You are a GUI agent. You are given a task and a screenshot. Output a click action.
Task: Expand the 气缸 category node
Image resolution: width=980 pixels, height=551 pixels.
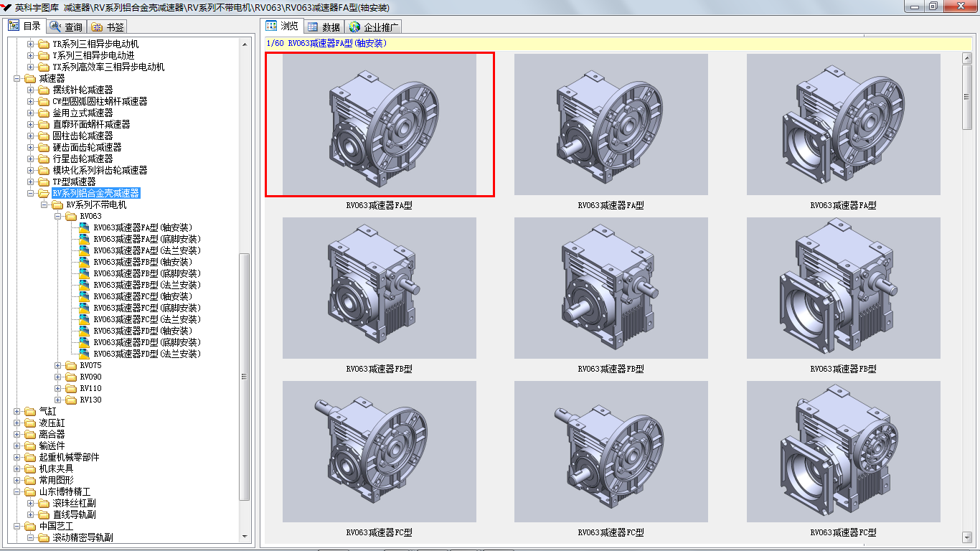click(17, 411)
